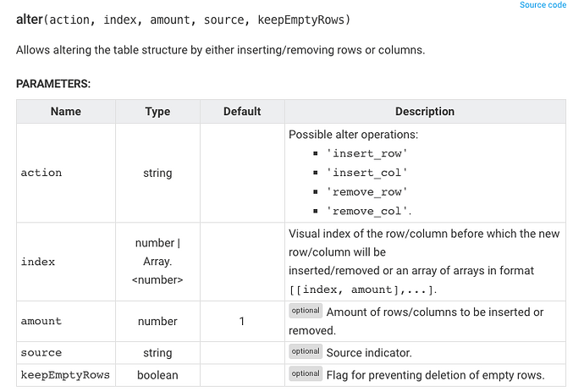The image size is (584, 392).
Task: Click the default value 1 cell
Action: [242, 321]
